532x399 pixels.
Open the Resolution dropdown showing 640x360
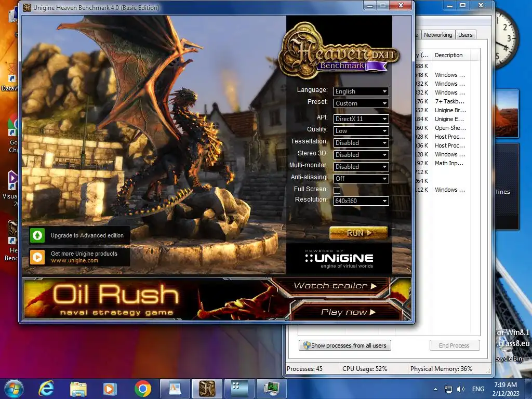(x=361, y=201)
